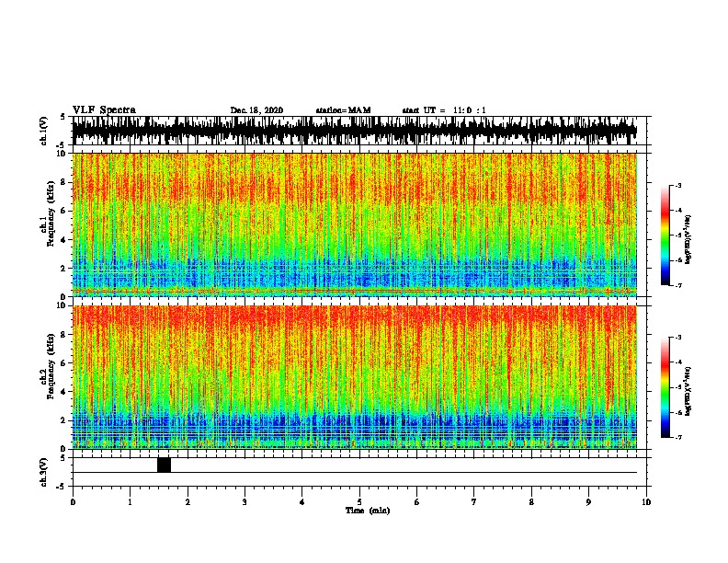
Task: Click the ch.2 frequency tick label "10"
Action: [63, 305]
